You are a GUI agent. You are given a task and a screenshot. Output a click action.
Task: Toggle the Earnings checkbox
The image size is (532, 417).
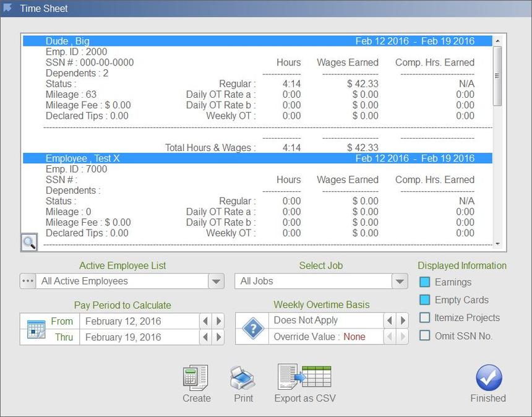[425, 282]
